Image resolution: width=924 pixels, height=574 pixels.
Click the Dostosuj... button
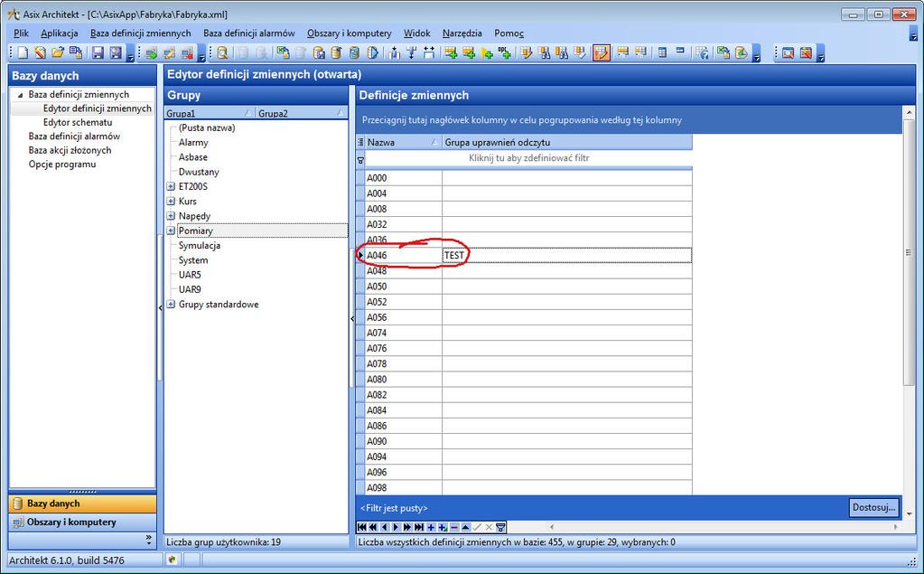[874, 507]
